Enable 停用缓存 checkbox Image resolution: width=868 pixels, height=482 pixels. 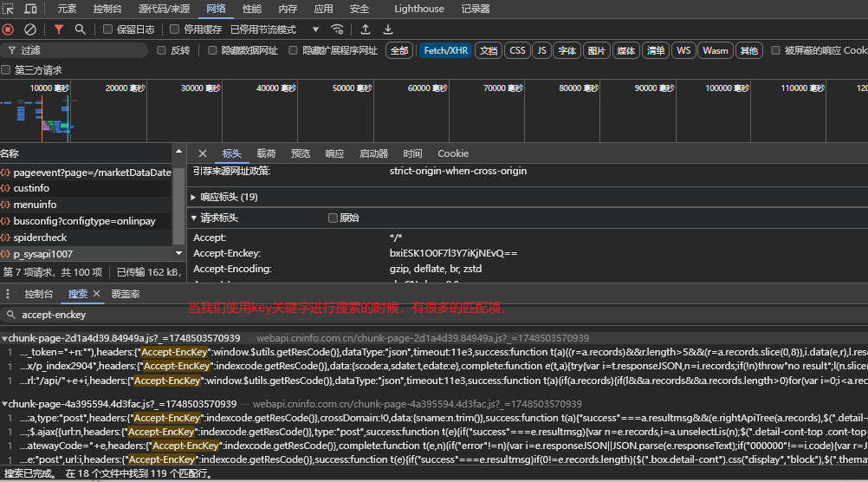174,29
